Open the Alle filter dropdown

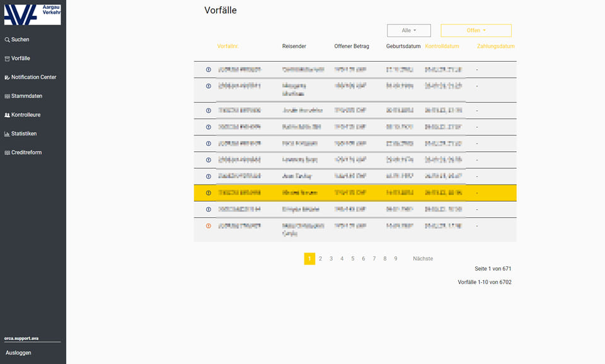[409, 30]
